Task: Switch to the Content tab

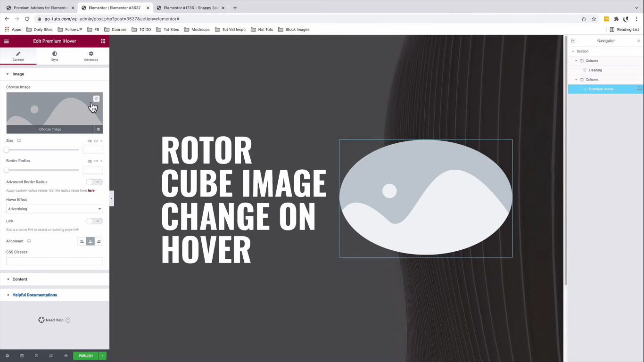Action: pos(18,56)
